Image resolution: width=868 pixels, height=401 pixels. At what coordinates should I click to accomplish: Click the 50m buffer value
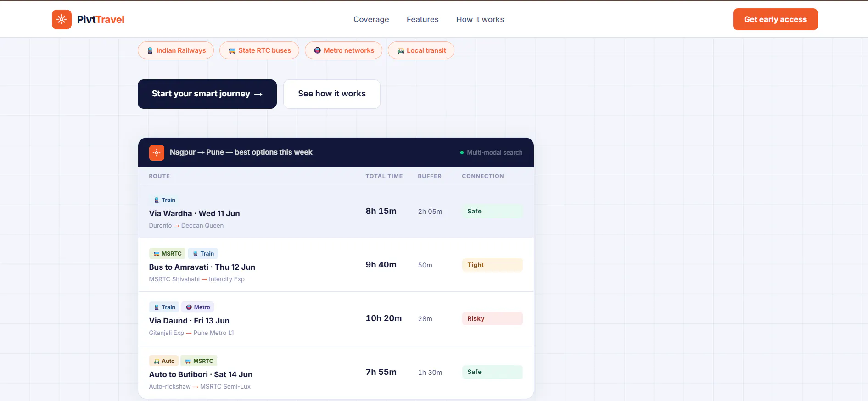pos(425,265)
